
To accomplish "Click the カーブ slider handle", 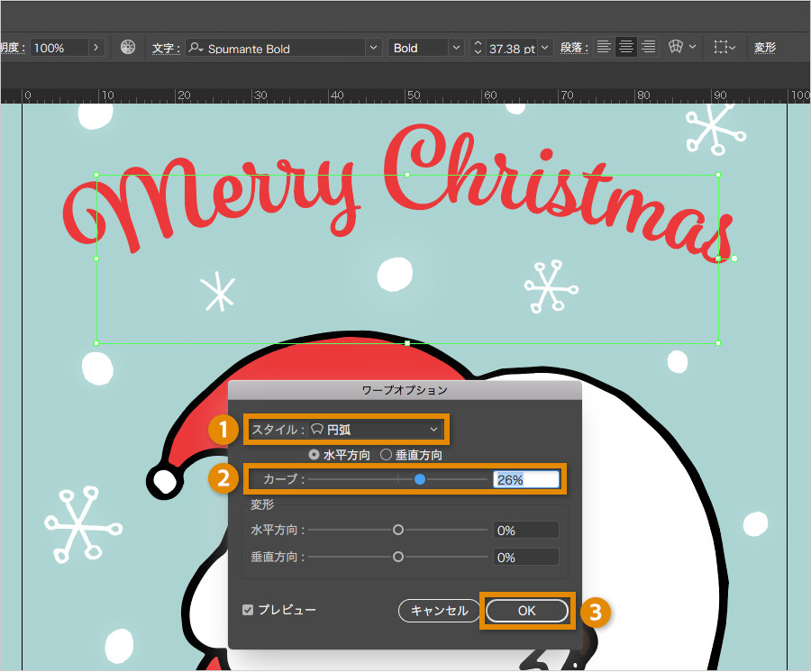I will (420, 479).
